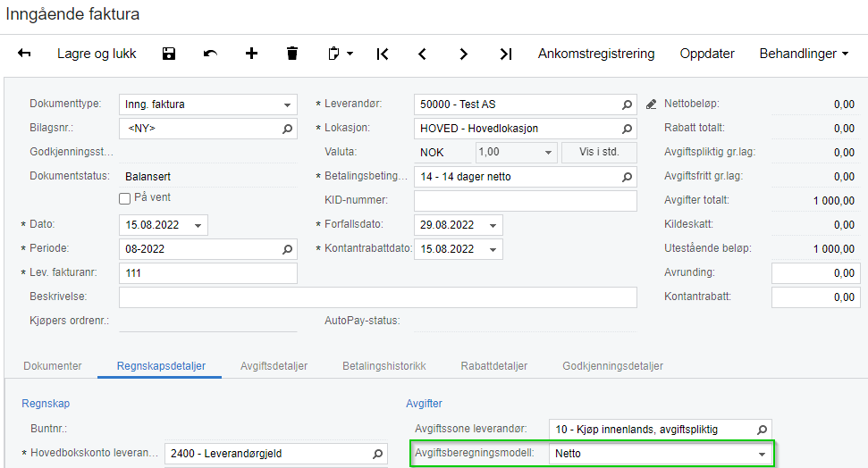The width and height of the screenshot is (868, 468).
Task: Open the Rabattdetaljer tab
Action: (x=493, y=365)
